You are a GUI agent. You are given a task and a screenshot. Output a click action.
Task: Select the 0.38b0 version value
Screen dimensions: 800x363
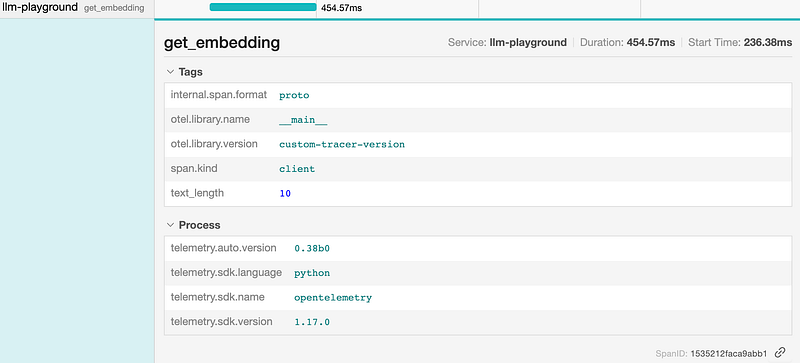(312, 249)
